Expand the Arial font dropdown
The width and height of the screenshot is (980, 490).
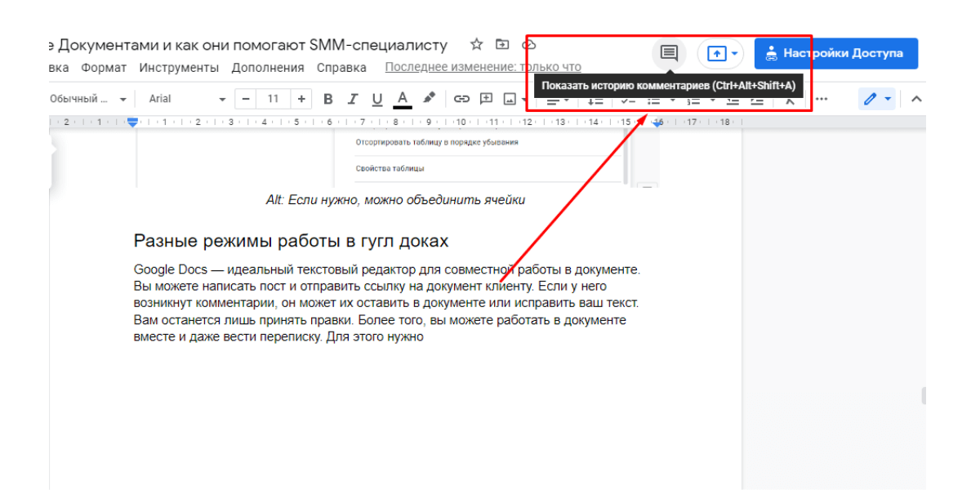pyautogui.click(x=187, y=99)
